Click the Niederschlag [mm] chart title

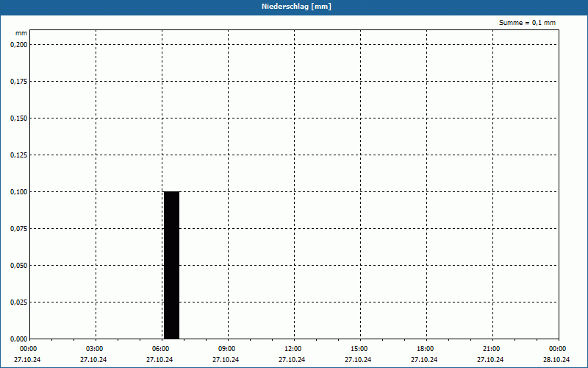point(293,7)
